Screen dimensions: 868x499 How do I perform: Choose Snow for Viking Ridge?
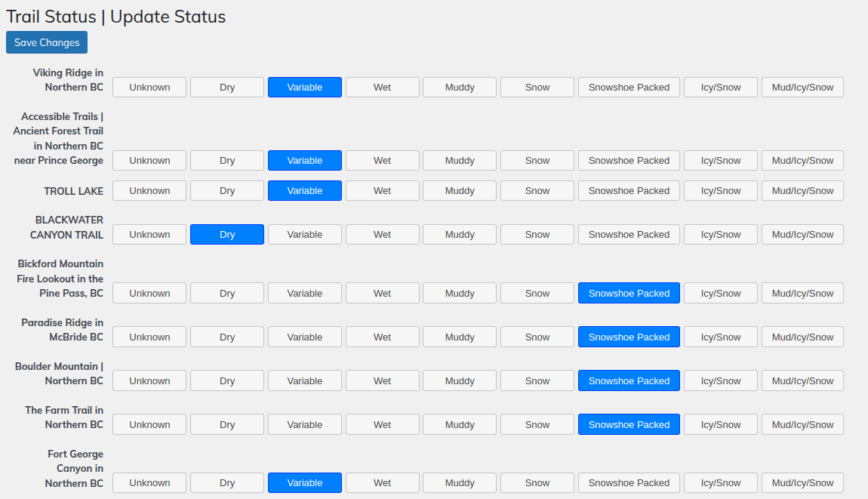[537, 88]
